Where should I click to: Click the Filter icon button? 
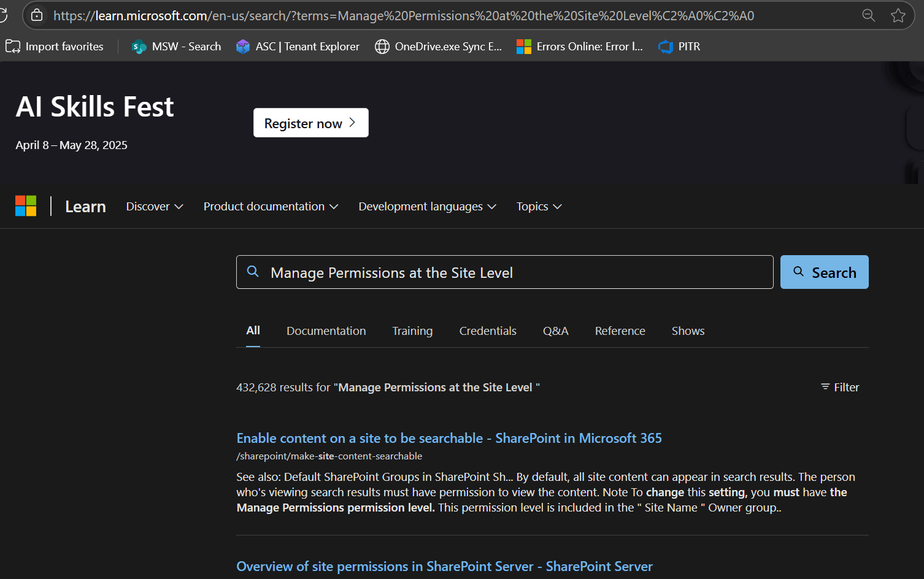840,387
